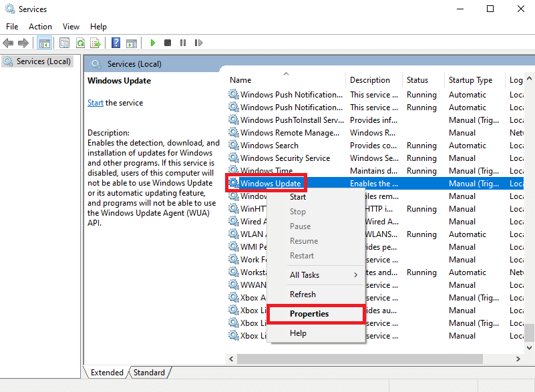Switch to the Standard tab
The width and height of the screenshot is (535, 392).
click(149, 372)
